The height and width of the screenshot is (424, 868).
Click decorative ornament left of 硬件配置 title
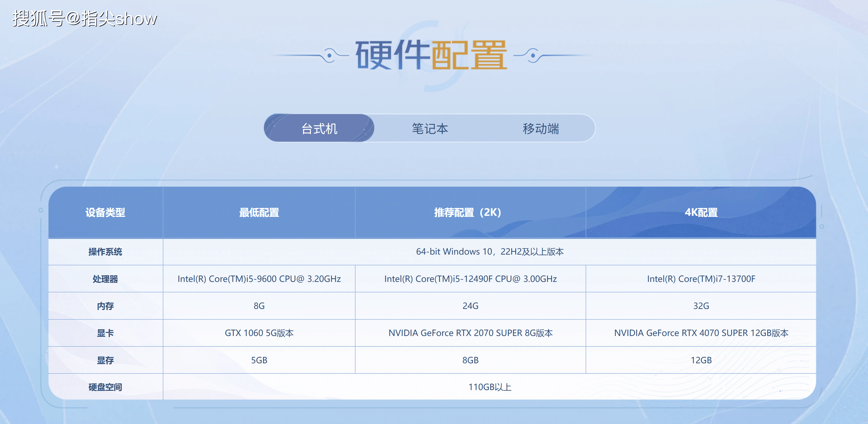click(329, 55)
